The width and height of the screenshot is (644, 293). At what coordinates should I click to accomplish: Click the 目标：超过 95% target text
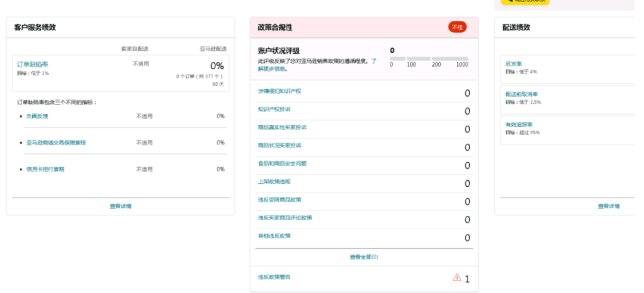click(522, 132)
